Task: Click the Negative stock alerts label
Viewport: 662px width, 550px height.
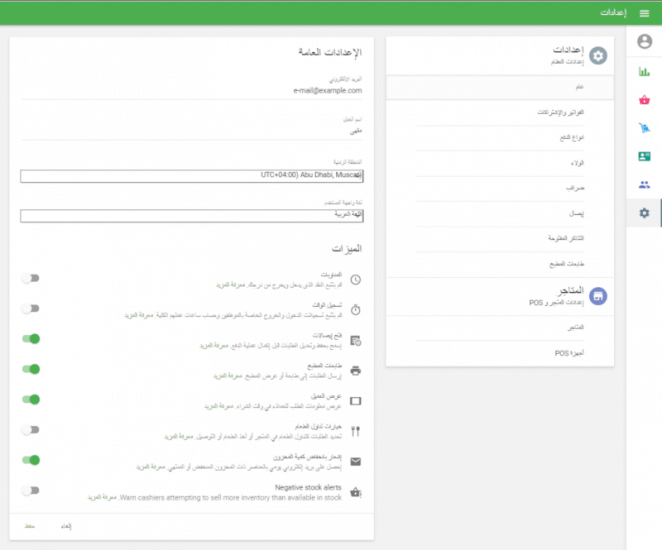Action: (x=308, y=488)
